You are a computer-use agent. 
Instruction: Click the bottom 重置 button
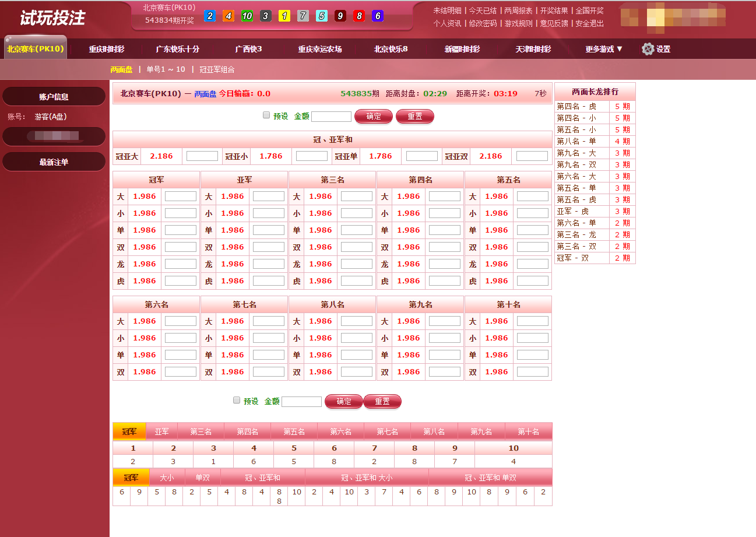pos(382,401)
